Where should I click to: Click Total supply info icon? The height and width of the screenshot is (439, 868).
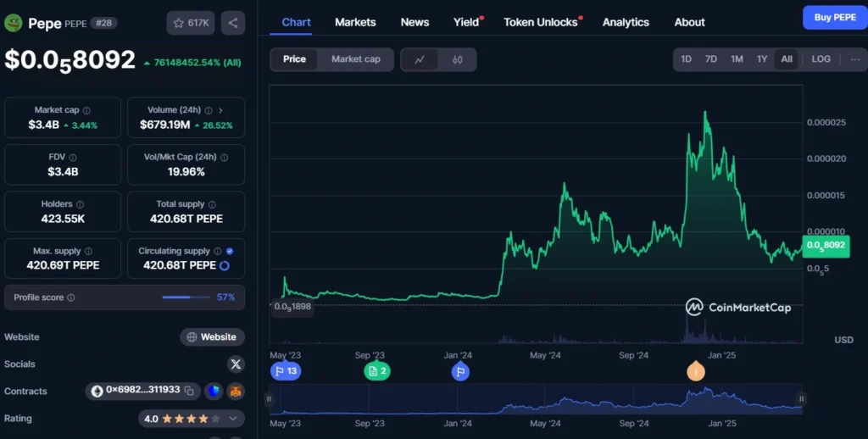212,204
